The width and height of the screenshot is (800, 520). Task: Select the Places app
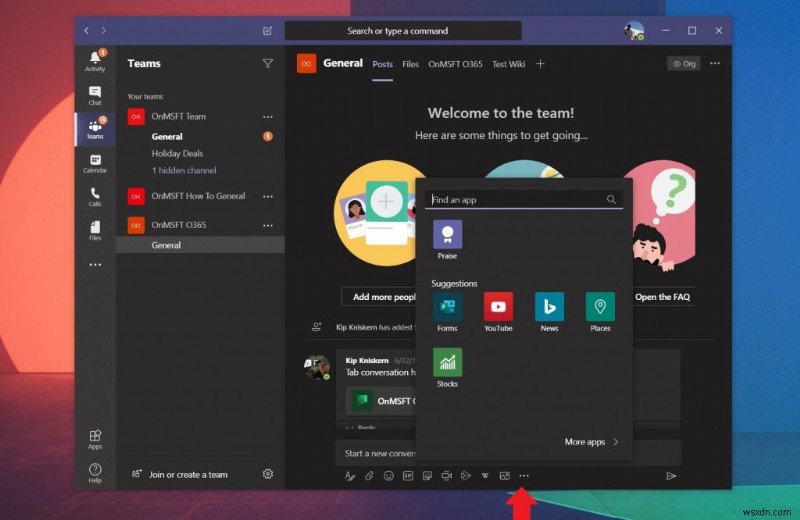601,312
